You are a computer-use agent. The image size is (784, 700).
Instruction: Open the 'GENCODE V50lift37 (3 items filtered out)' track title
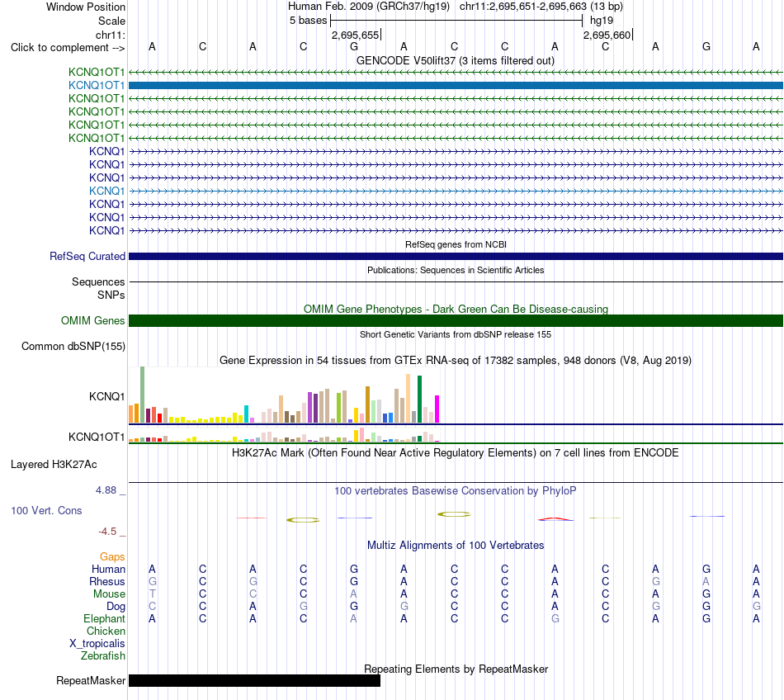[455, 60]
